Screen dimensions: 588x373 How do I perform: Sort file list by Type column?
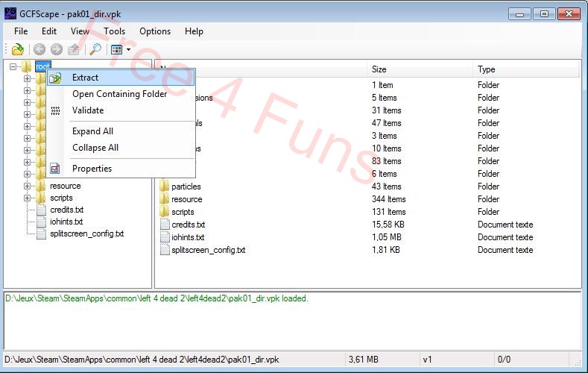pyautogui.click(x=487, y=69)
